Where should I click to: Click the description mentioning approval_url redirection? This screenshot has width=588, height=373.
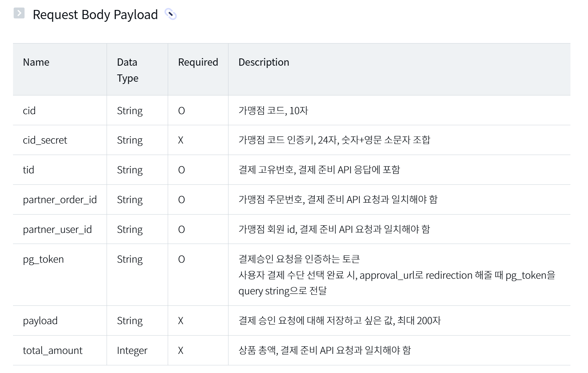pyautogui.click(x=397, y=275)
